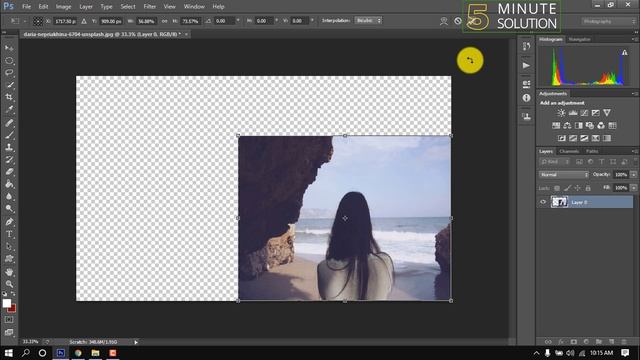This screenshot has width=640, height=360.
Task: Toggle Quick Mask mode
Action: 9,320
